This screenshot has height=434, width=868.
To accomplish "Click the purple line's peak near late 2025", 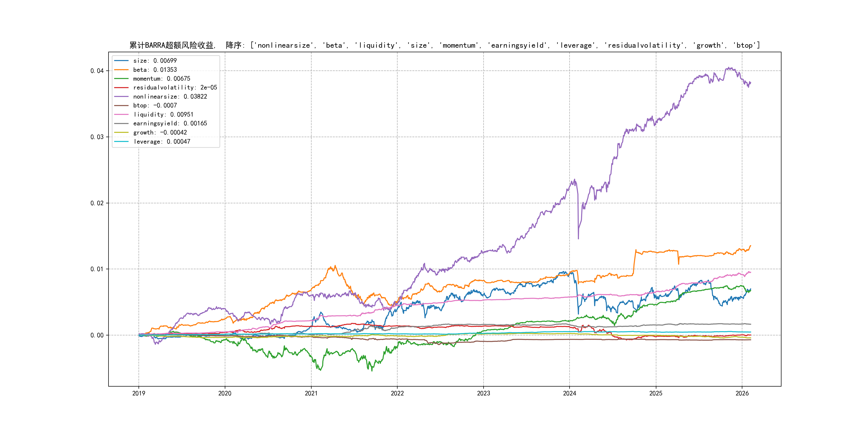I will [x=729, y=68].
